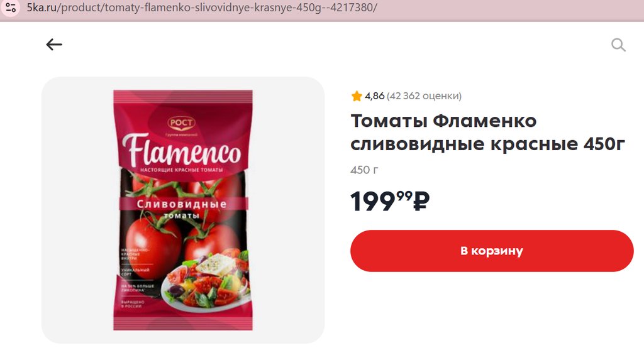
Task: View site information icon in address bar
Action: click(11, 8)
